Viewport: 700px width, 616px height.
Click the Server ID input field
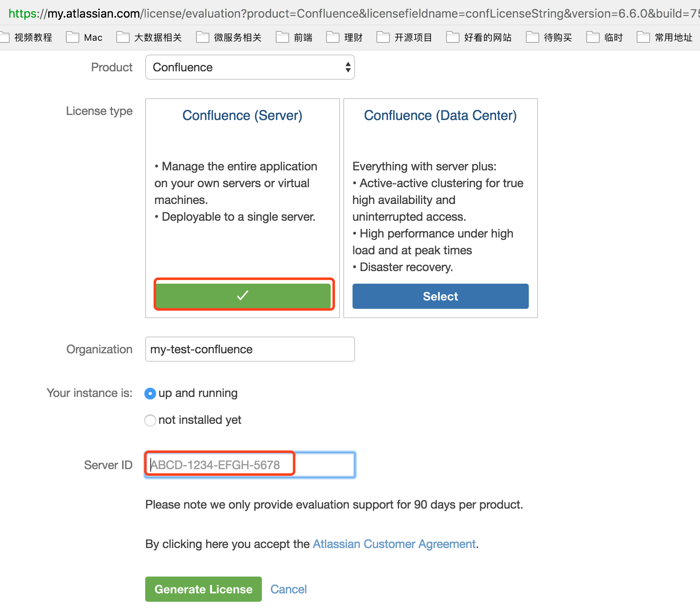(x=249, y=465)
